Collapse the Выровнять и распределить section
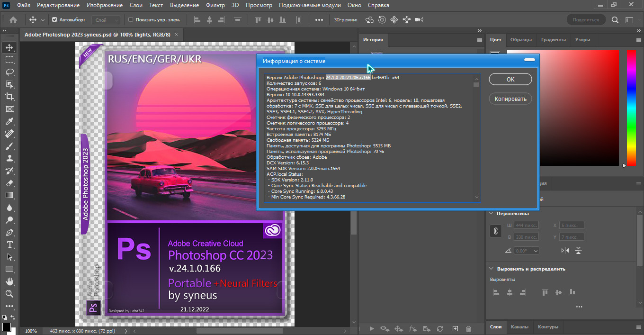This screenshot has height=335, width=644. [x=492, y=269]
